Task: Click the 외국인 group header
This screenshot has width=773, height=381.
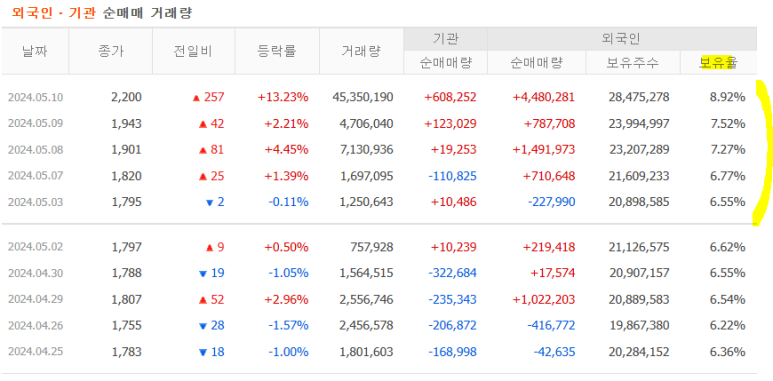Action: 622,39
